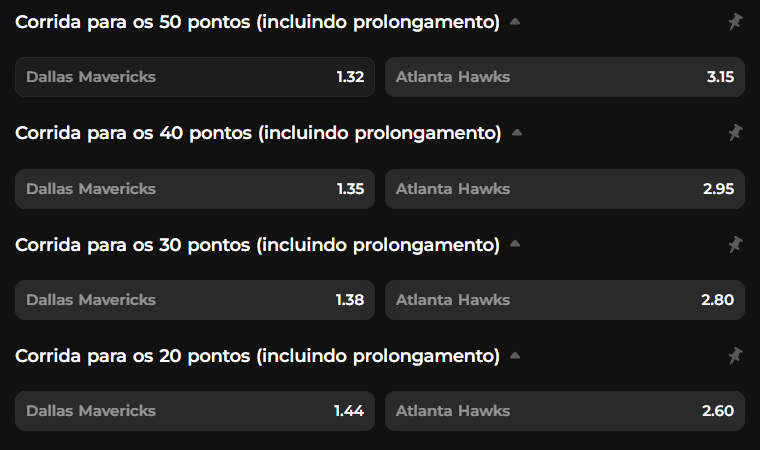Click the 50 pontos market title text

point(257,22)
